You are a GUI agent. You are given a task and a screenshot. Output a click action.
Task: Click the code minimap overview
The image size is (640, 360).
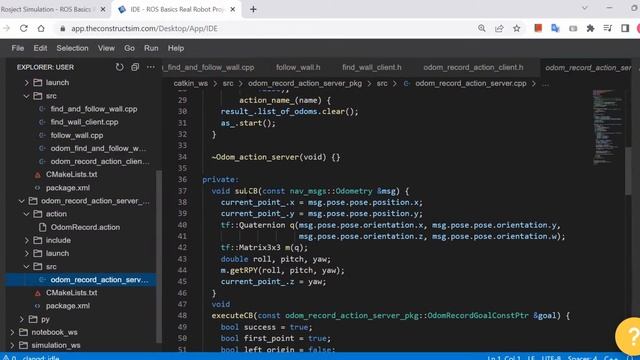[x=606, y=127]
